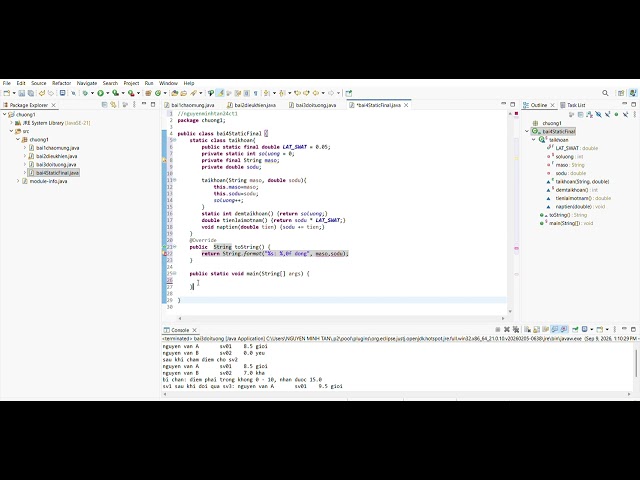Screen dimensions: 640x480
Task: Select bai3doituong.java in Package Explorer
Action: [x=52, y=164]
